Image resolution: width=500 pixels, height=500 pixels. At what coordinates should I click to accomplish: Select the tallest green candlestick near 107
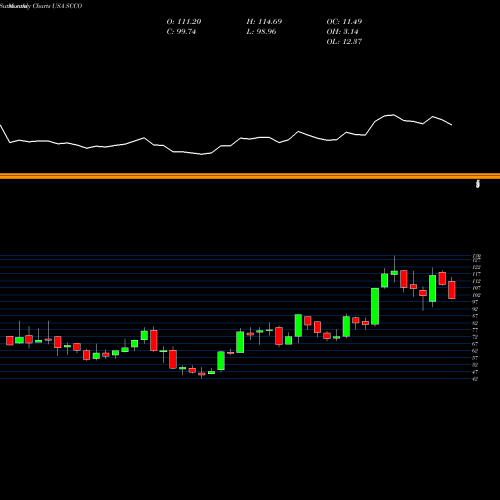pos(375,306)
